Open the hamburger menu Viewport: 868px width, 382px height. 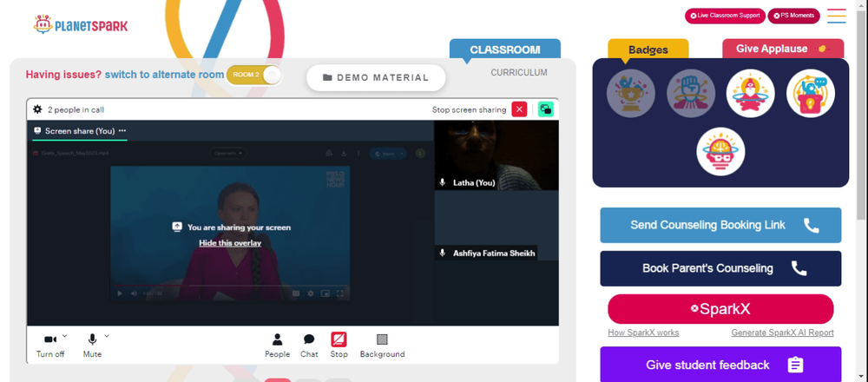(x=837, y=16)
